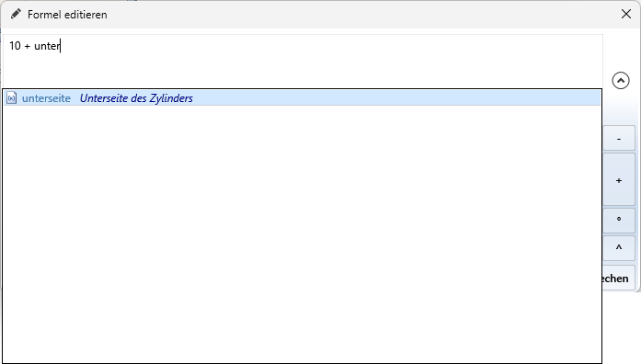Click the pencil icon in title bar

click(x=16, y=15)
